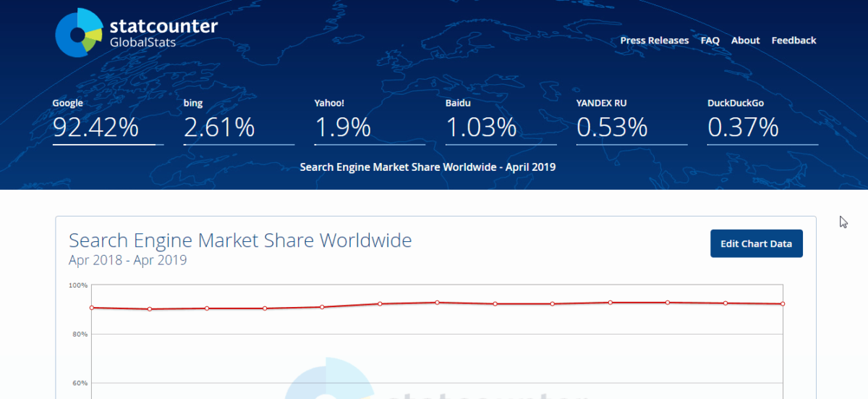Screen dimensions: 868x399
Task: Click the statcounter GlobalStats wordmark
Action: [163, 33]
